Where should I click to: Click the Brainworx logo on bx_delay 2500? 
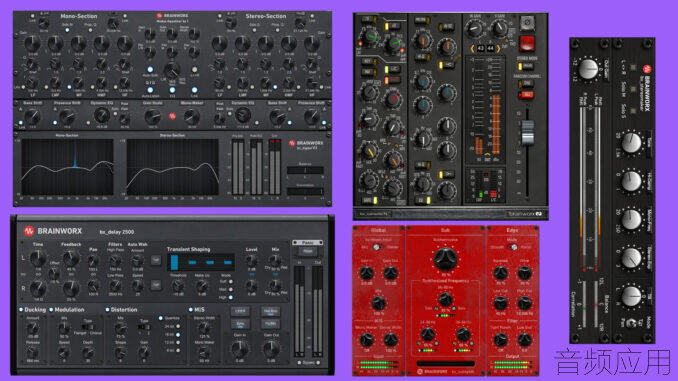click(29, 231)
